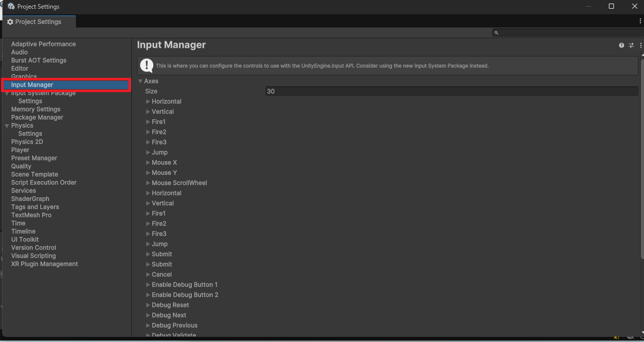Click the info icon next to the API message
The height and width of the screenshot is (342, 644).
point(146,65)
